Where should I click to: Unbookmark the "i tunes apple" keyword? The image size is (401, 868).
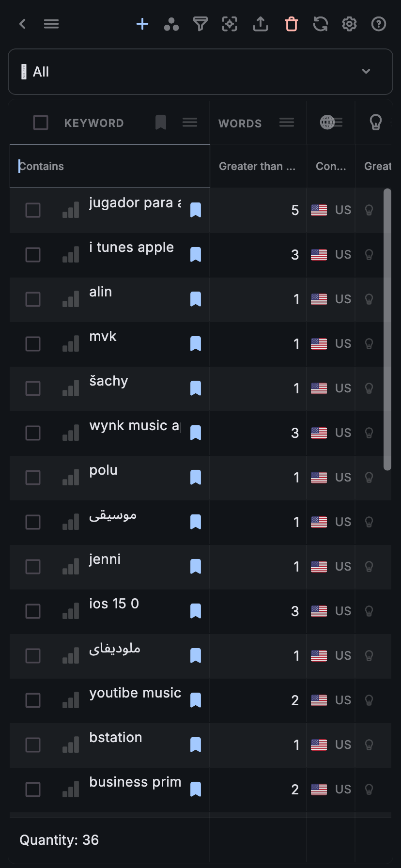point(195,254)
